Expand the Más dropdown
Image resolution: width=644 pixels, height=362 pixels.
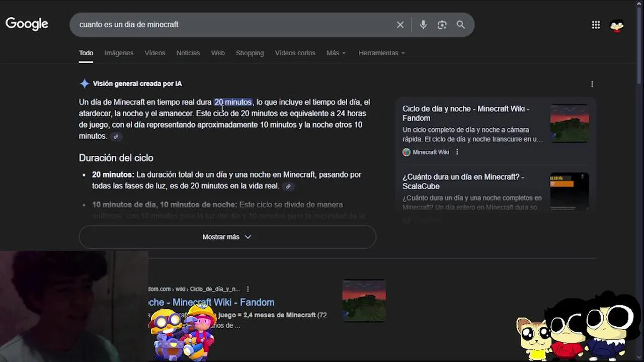[x=336, y=53]
